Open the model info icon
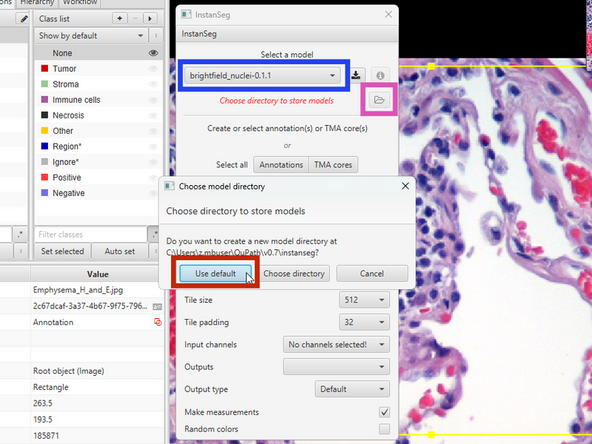This screenshot has width=592, height=444. (380, 76)
